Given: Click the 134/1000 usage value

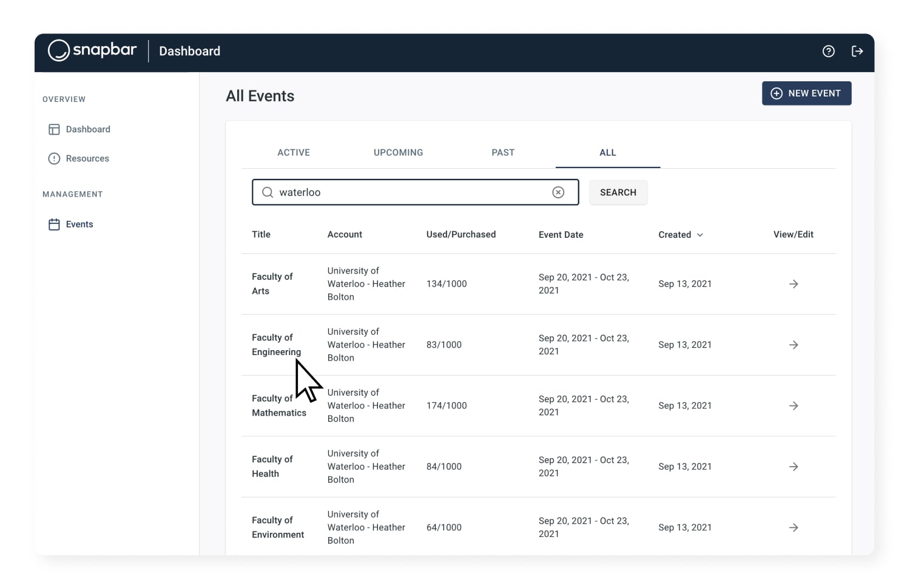Looking at the screenshot, I should 447,284.
